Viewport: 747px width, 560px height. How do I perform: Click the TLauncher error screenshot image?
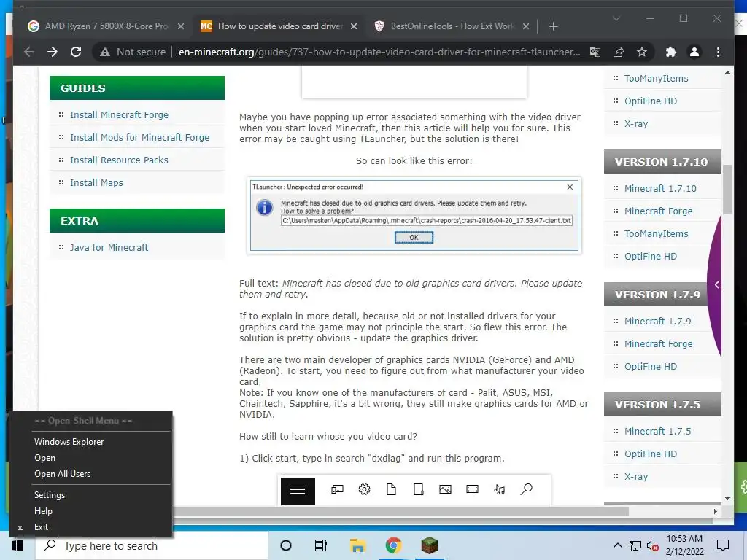414,215
